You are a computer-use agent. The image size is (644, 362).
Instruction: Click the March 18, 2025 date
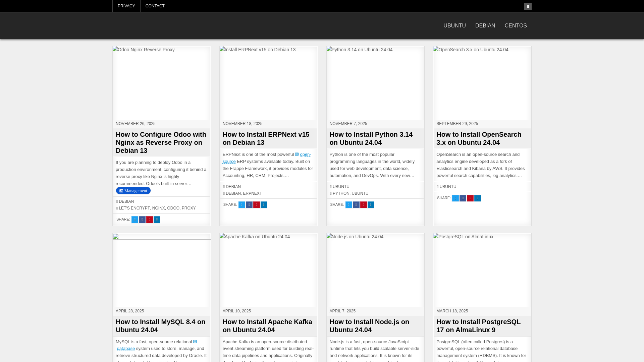(x=452, y=311)
